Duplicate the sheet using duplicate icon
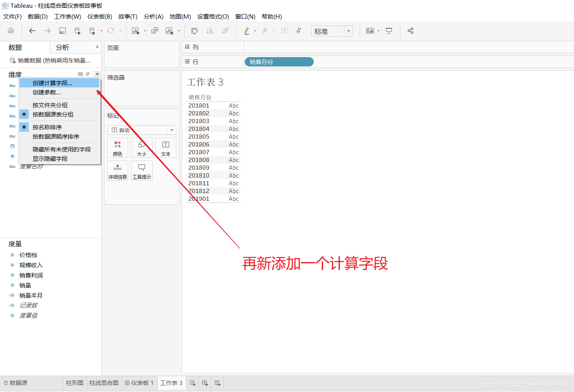This screenshot has height=392, width=574. click(x=155, y=31)
